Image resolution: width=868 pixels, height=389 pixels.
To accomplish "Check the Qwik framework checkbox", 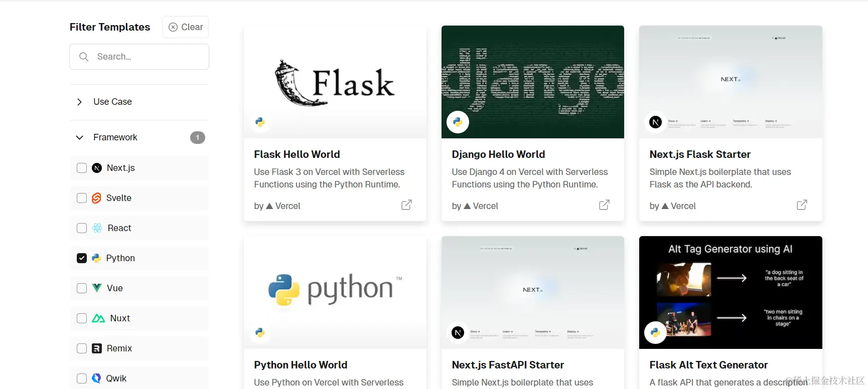I will tap(82, 378).
